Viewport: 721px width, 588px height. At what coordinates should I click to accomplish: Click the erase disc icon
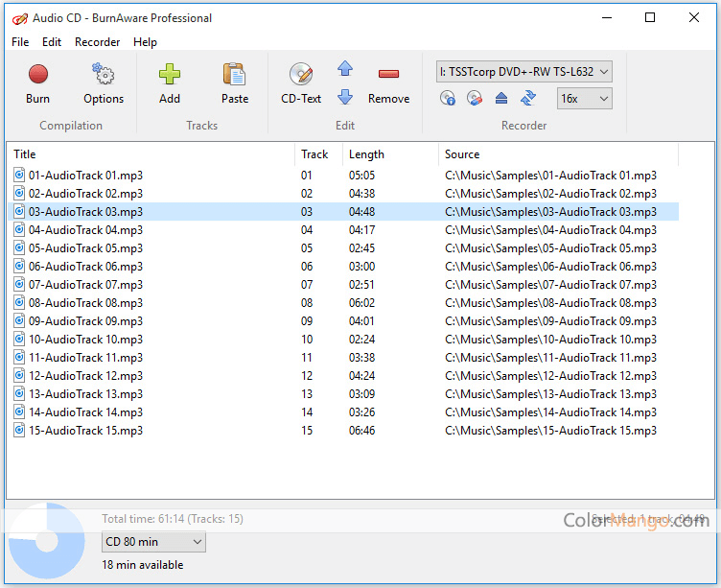tap(475, 98)
